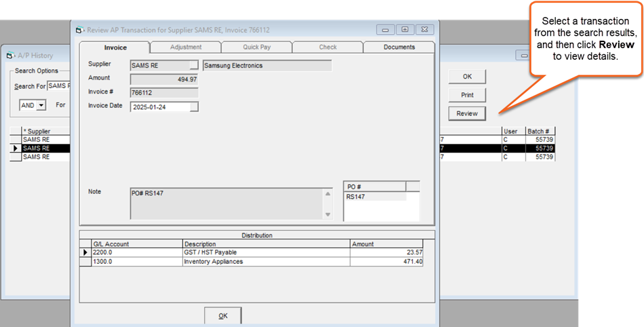The image size is (644, 327).
Task: Open the Adjustment tab
Action: pos(186,47)
